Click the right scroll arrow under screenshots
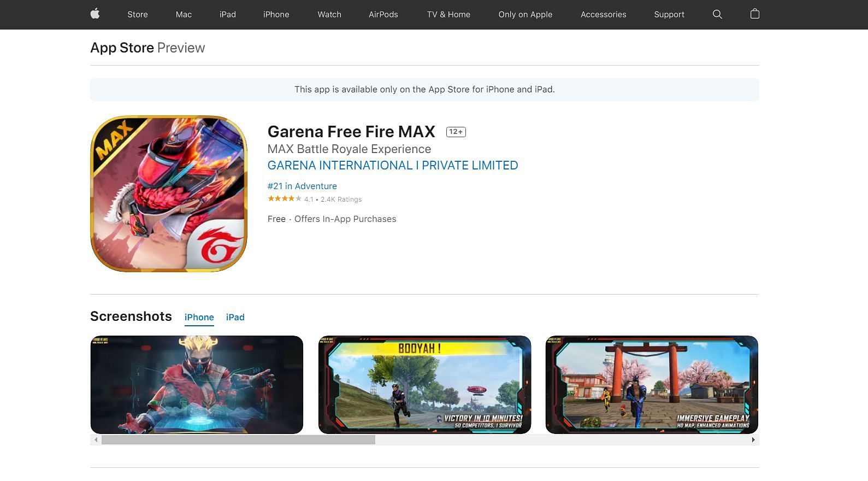The width and height of the screenshot is (868, 481). 753,439
